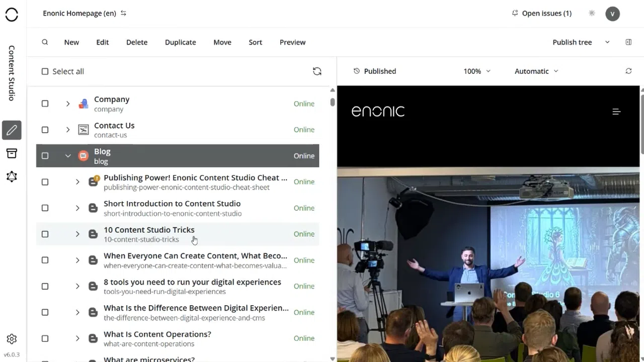644x362 pixels.
Task: Click the Digital Experience difference article icon
Action: (93, 313)
